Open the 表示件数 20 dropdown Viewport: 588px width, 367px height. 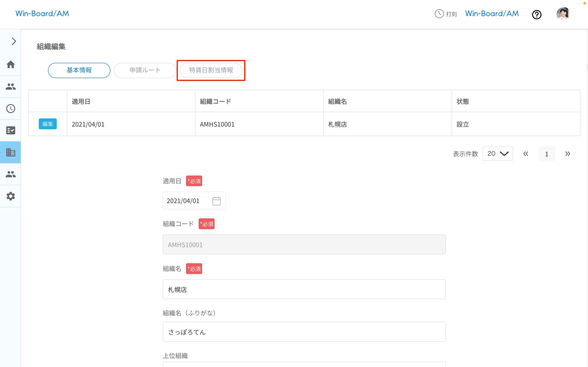tap(497, 154)
